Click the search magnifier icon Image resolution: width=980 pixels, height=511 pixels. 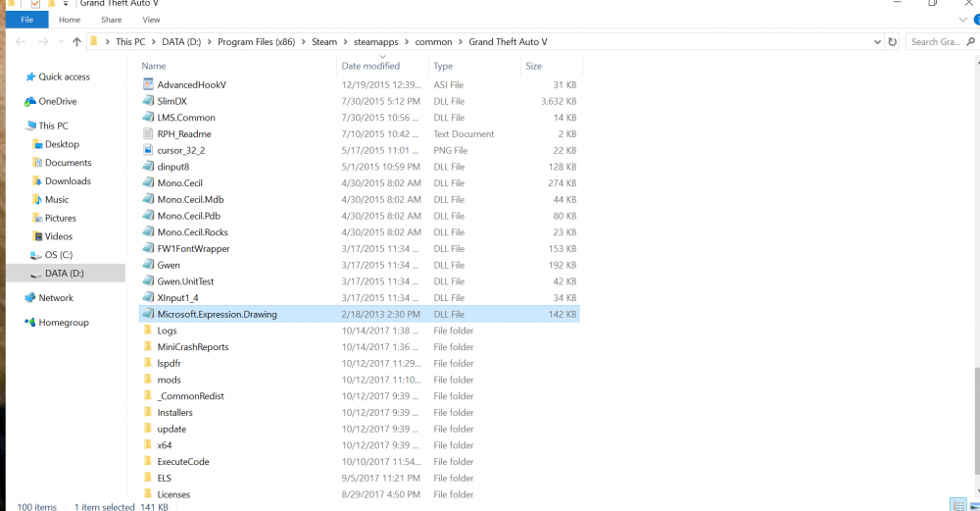click(x=970, y=42)
